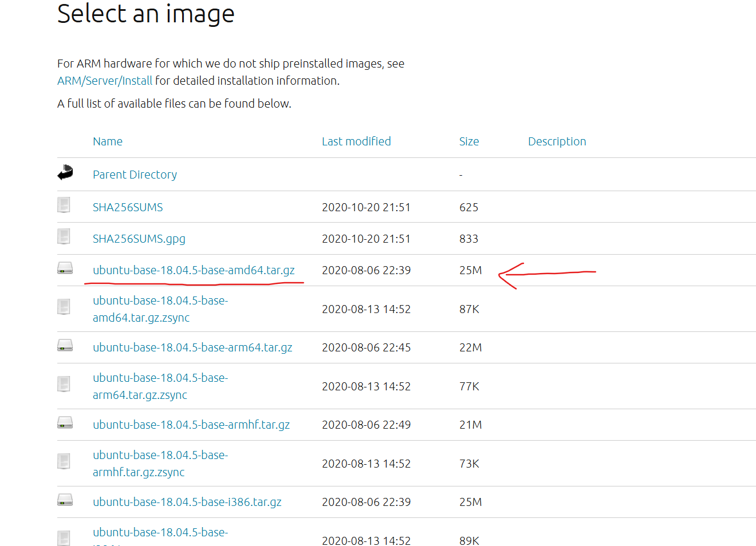Click the 25M size of amd64.tar.gz
The width and height of the screenshot is (756, 546).
click(x=470, y=270)
